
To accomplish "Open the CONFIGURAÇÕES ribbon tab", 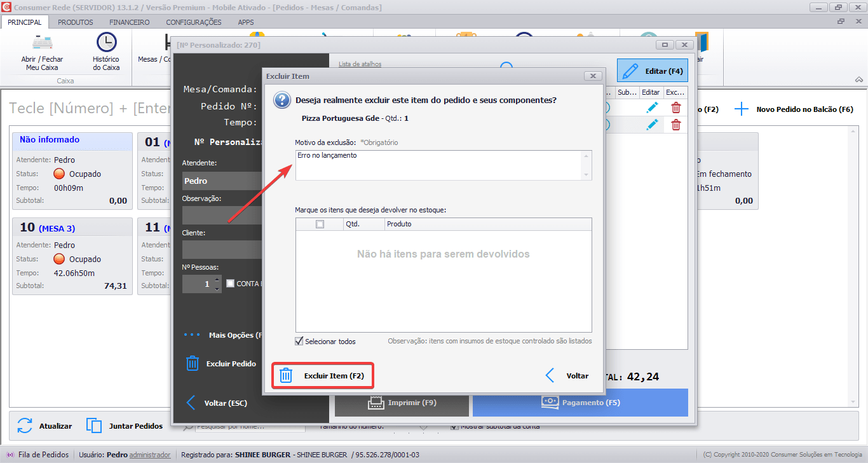I will [x=194, y=22].
